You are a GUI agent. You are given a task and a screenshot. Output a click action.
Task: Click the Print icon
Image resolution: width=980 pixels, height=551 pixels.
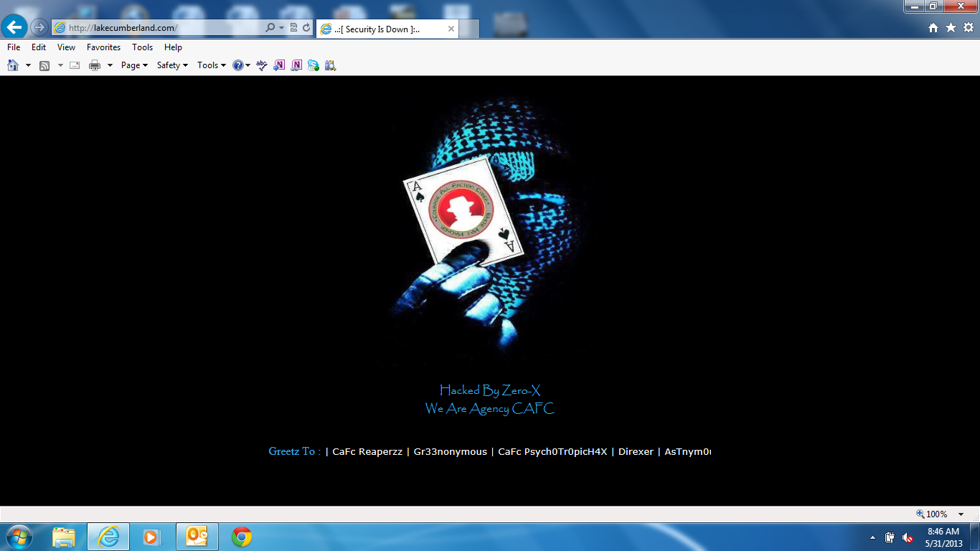(x=95, y=65)
